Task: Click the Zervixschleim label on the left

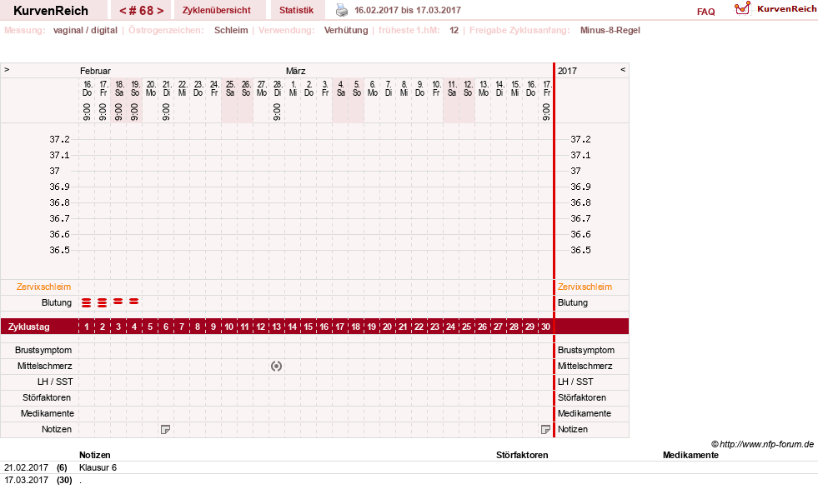Action: [x=44, y=287]
